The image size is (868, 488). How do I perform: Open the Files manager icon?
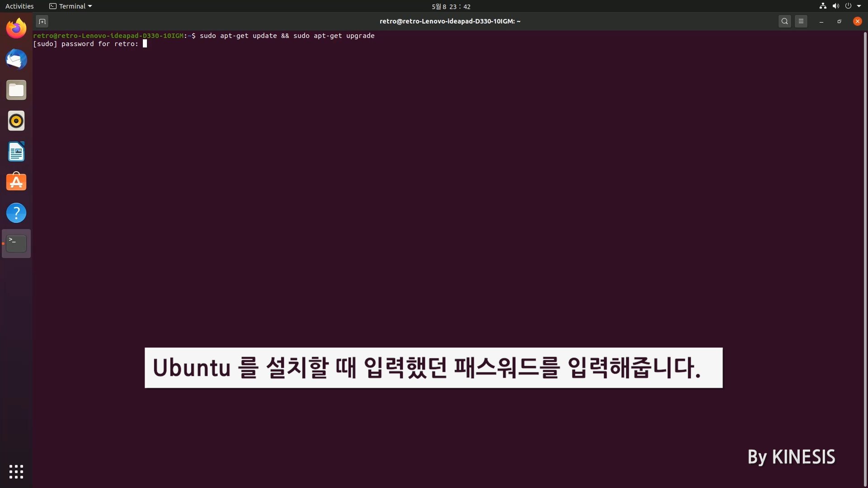[x=16, y=90]
